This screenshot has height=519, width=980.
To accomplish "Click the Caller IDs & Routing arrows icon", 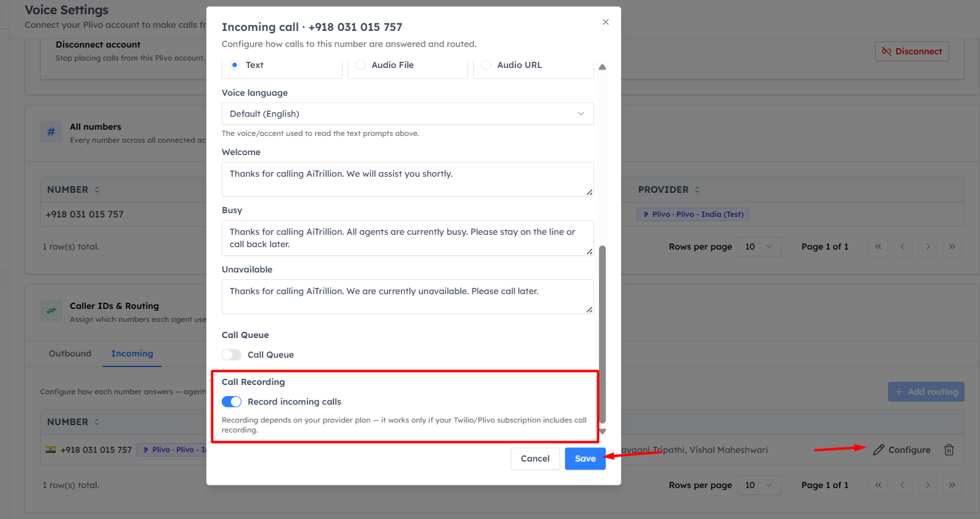I will 51,311.
